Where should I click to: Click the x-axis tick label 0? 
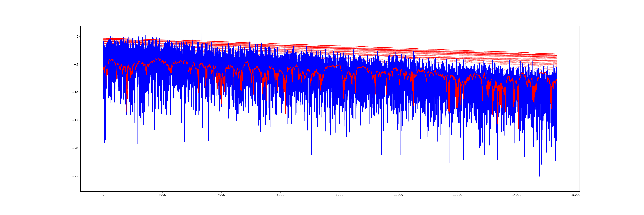[103, 195]
